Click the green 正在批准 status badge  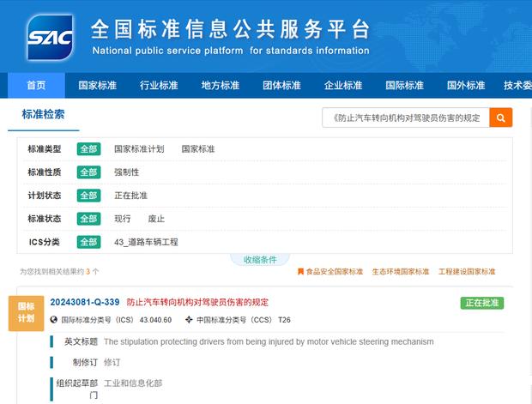pyautogui.click(x=482, y=303)
